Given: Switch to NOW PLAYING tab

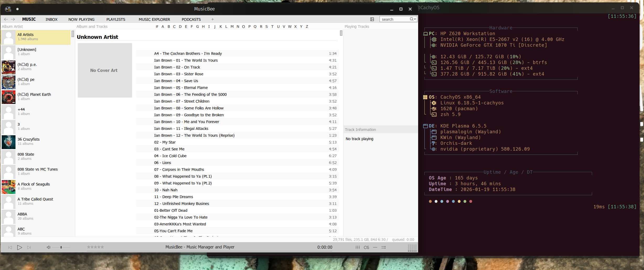Looking at the screenshot, I should pyautogui.click(x=81, y=19).
